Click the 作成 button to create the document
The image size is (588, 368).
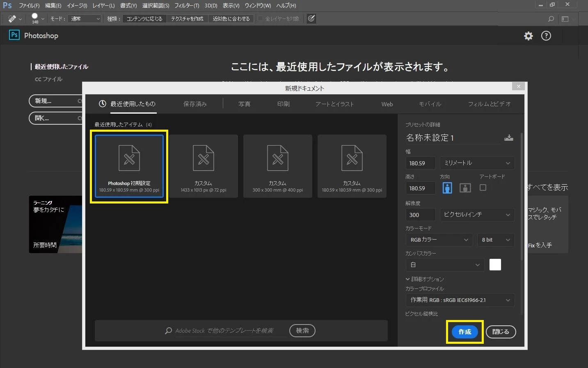pyautogui.click(x=465, y=332)
